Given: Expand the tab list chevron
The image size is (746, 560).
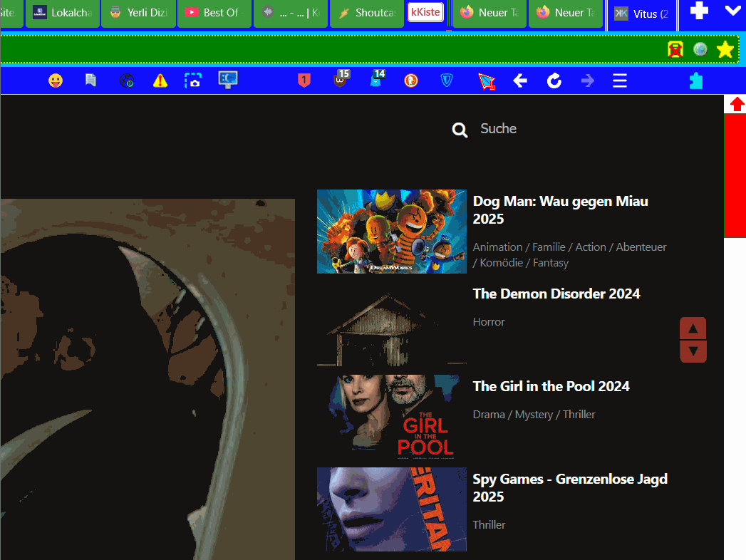Looking at the screenshot, I should (x=733, y=11).
